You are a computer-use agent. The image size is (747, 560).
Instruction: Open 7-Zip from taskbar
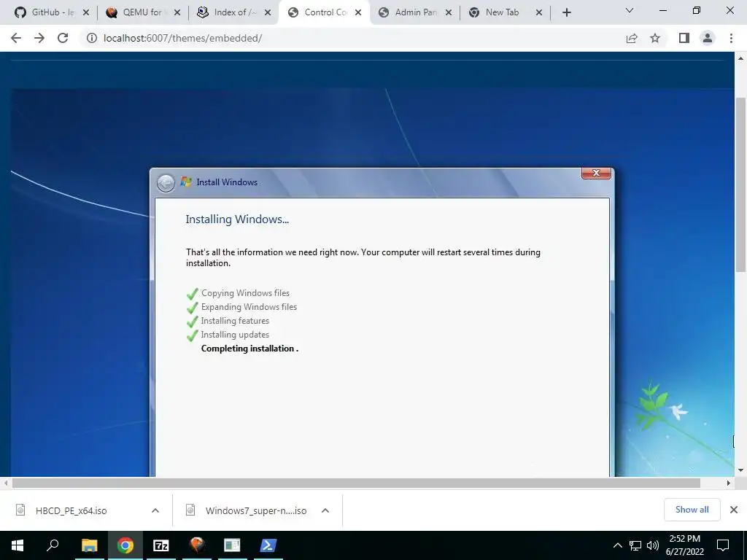point(161,545)
